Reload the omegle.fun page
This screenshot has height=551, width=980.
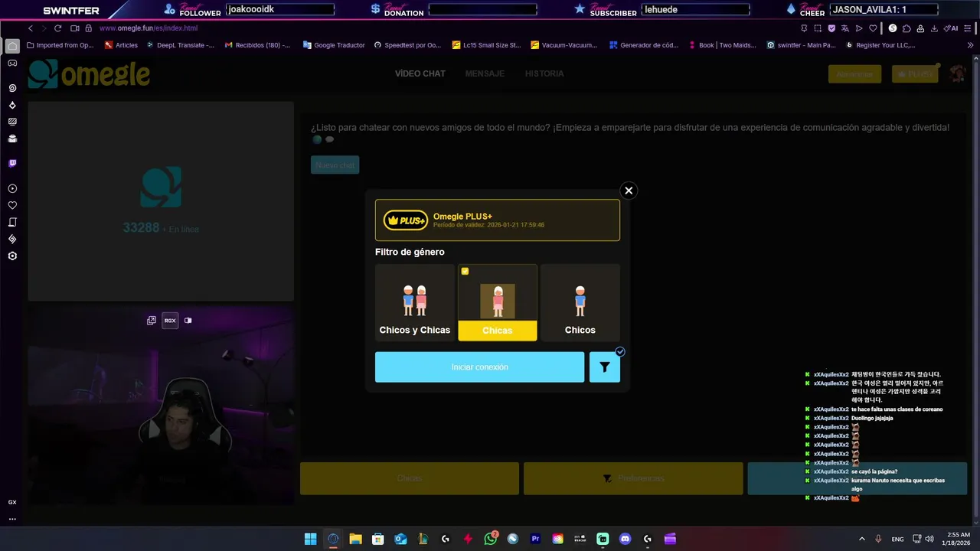pos(57,28)
